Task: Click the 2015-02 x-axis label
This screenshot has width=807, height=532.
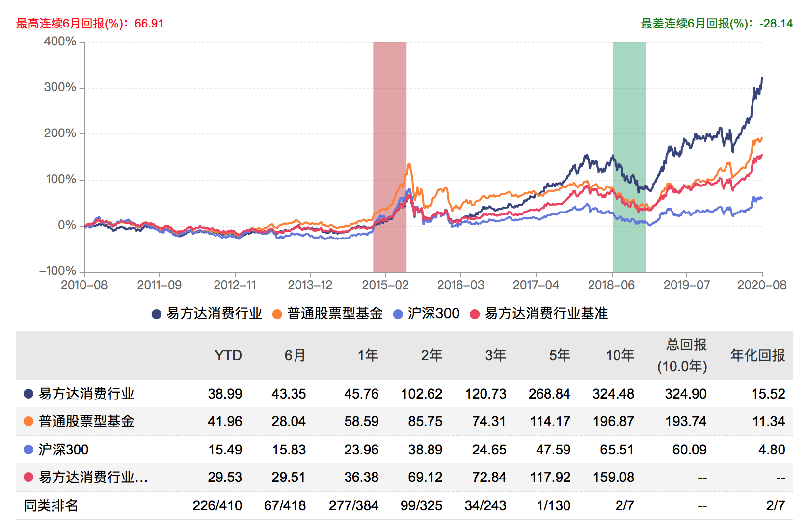Action: tap(385, 285)
